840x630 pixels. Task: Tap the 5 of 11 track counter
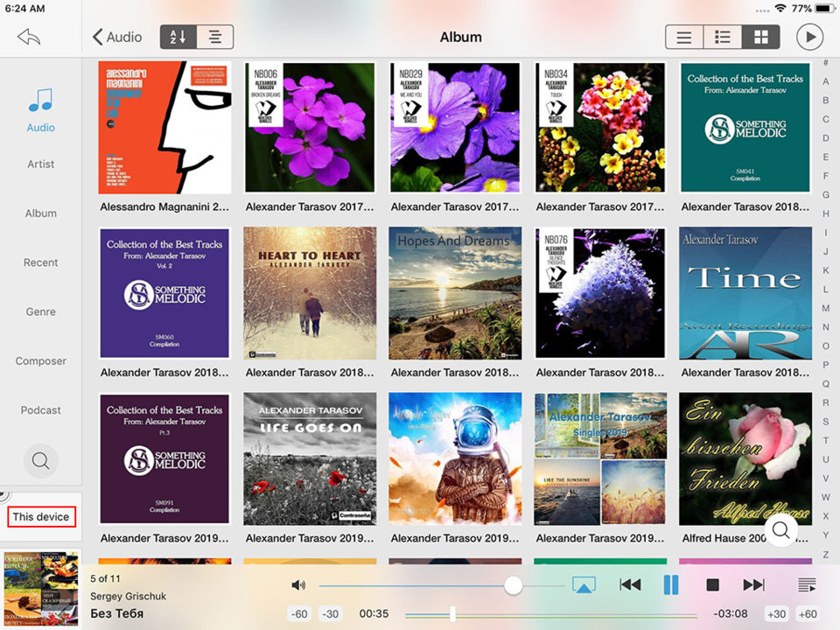pos(105,578)
